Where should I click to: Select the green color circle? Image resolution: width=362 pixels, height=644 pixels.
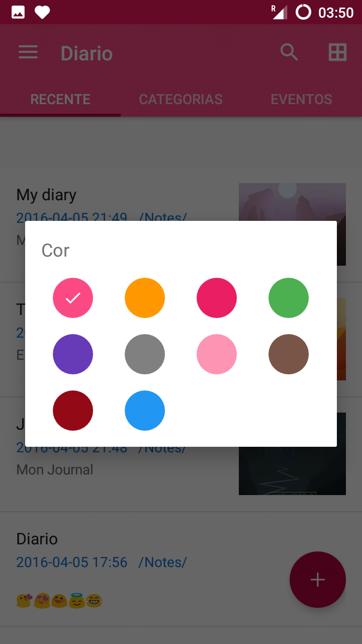[x=289, y=298]
